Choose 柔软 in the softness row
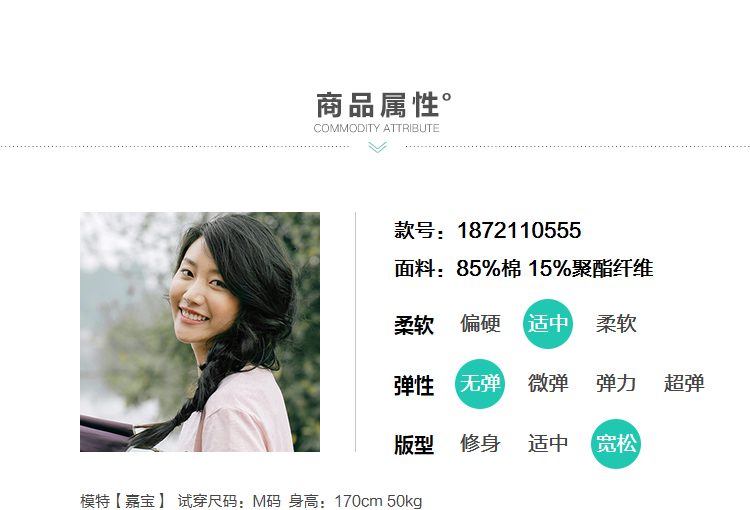Image resolution: width=750 pixels, height=510 pixels. point(616,324)
